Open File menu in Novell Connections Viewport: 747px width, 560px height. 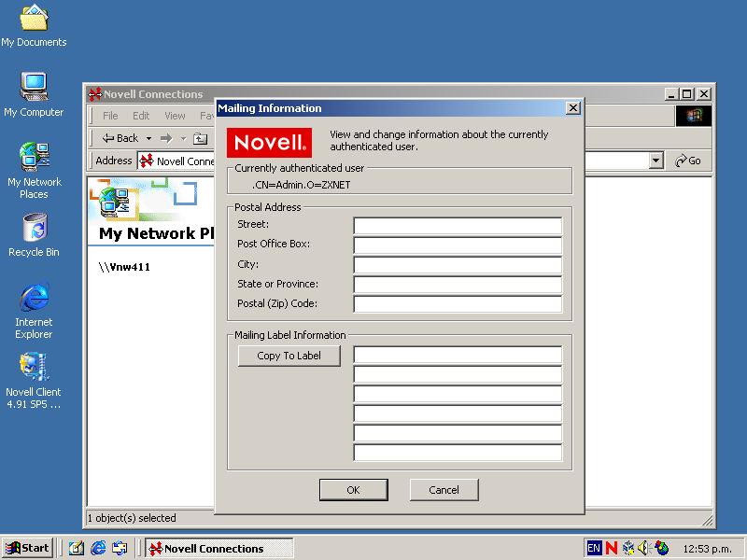coord(110,116)
